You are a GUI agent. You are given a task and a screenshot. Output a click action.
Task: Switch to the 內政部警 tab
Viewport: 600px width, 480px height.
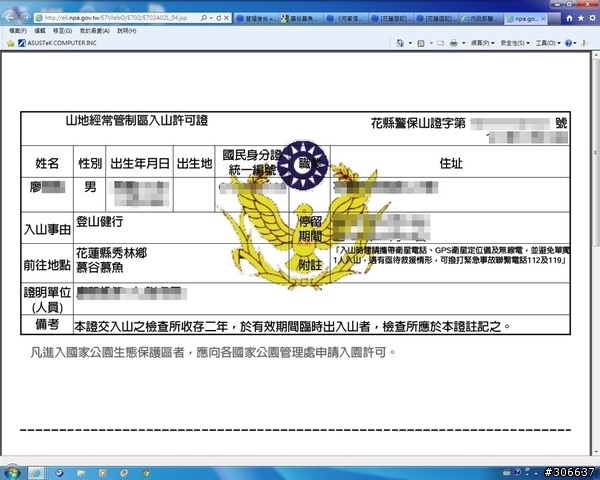(x=481, y=18)
